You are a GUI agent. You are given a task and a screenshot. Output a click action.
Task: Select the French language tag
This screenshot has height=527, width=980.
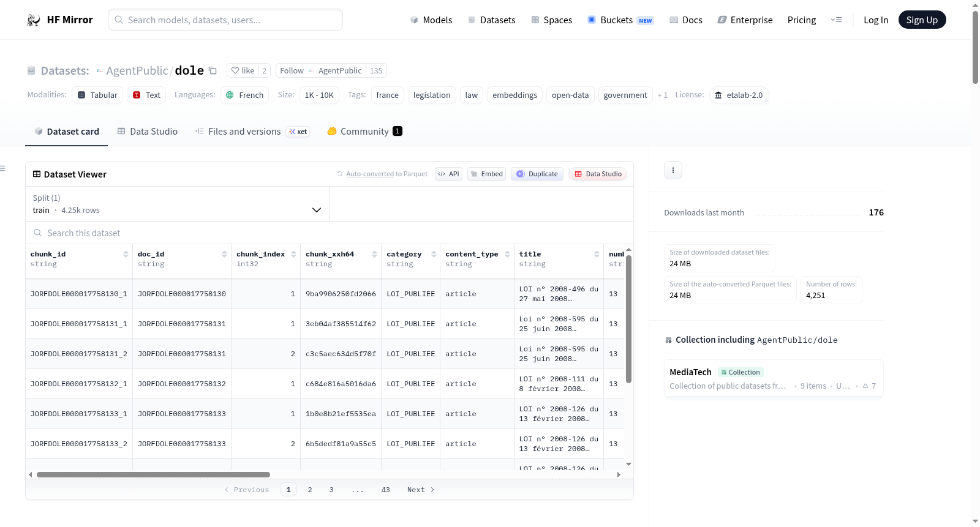(x=245, y=95)
